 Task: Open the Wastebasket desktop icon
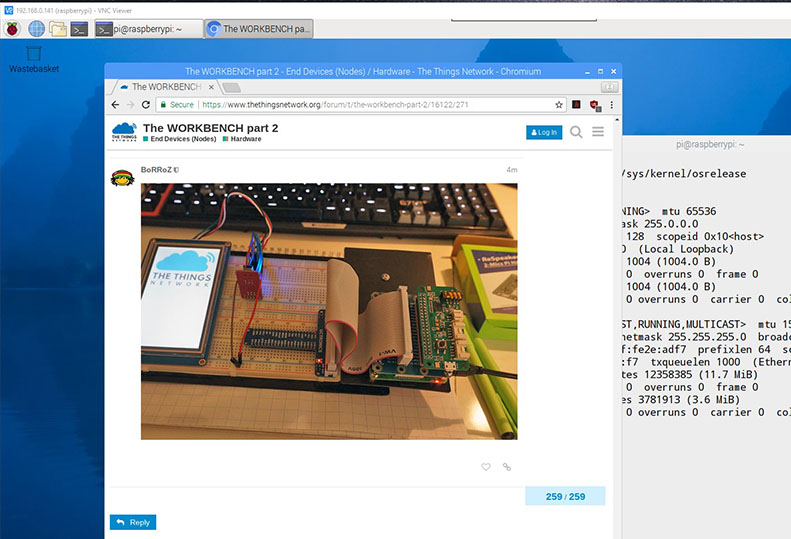pyautogui.click(x=34, y=60)
